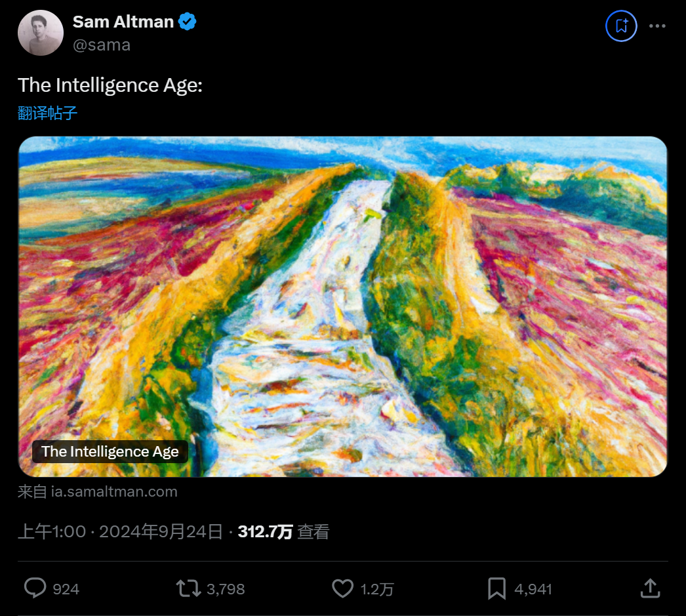Open the three-dot more options menu
686x616 pixels.
point(657,26)
